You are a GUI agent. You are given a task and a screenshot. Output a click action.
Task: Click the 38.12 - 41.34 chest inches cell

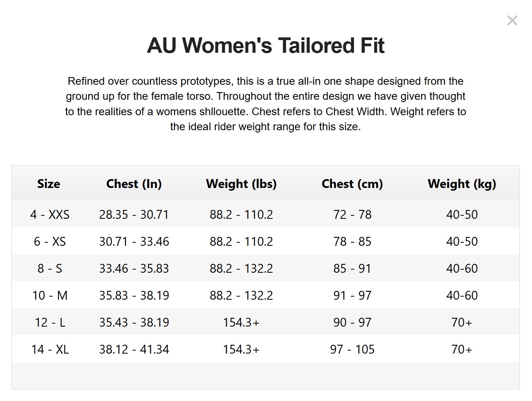coord(134,349)
